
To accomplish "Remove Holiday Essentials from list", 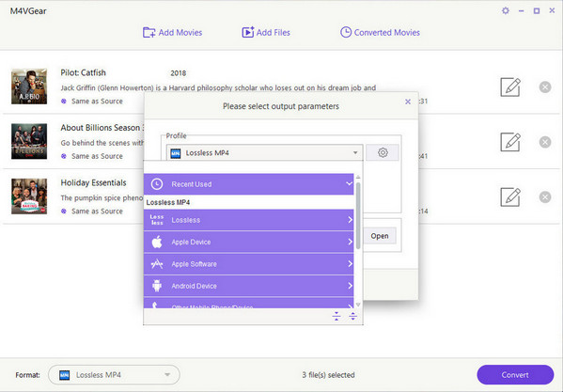I will click(x=545, y=196).
